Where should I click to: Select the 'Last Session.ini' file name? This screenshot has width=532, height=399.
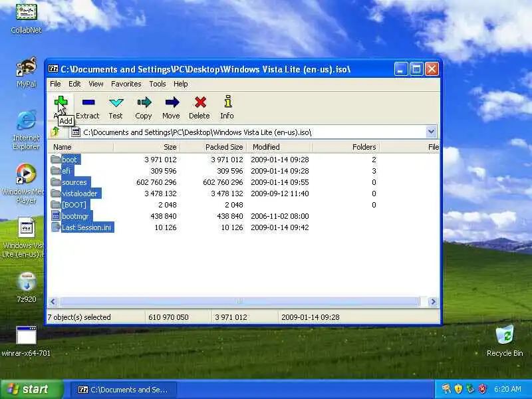pyautogui.click(x=86, y=227)
